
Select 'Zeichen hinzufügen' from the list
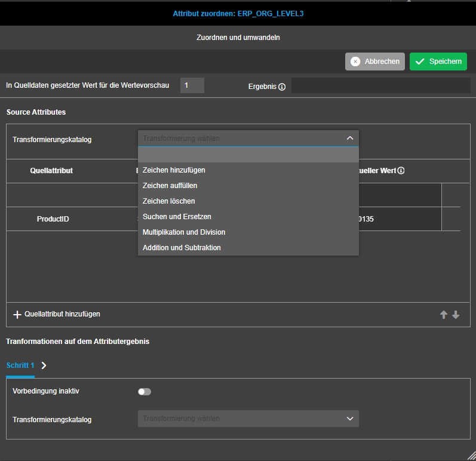click(174, 170)
